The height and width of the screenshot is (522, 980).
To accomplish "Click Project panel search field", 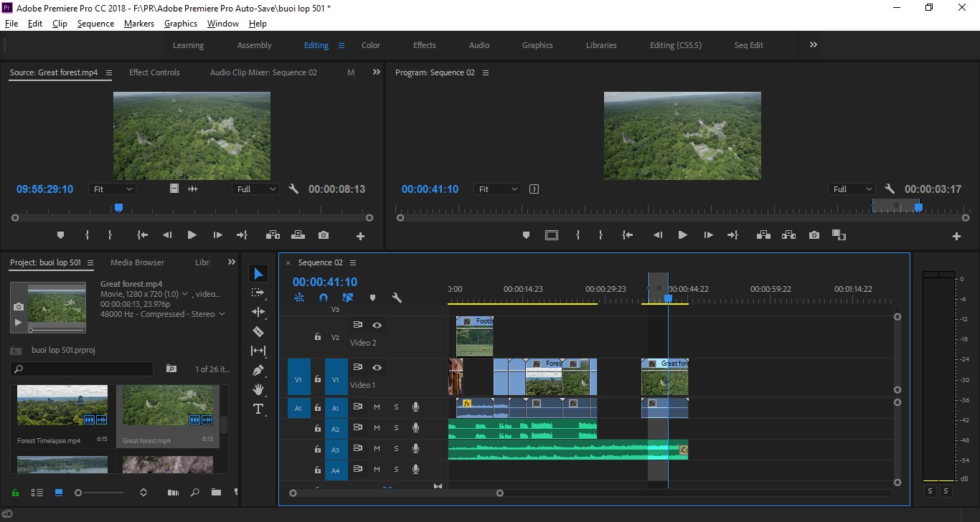I will [x=83, y=369].
